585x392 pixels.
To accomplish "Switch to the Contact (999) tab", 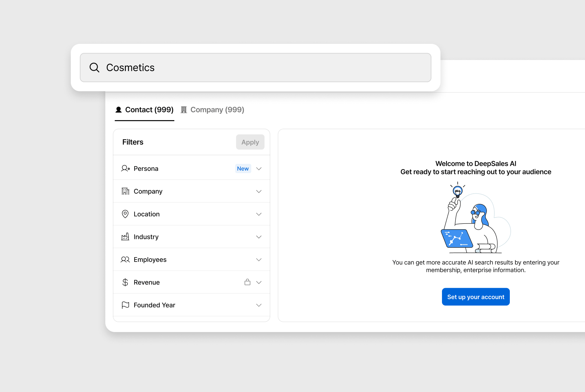I will (x=145, y=110).
